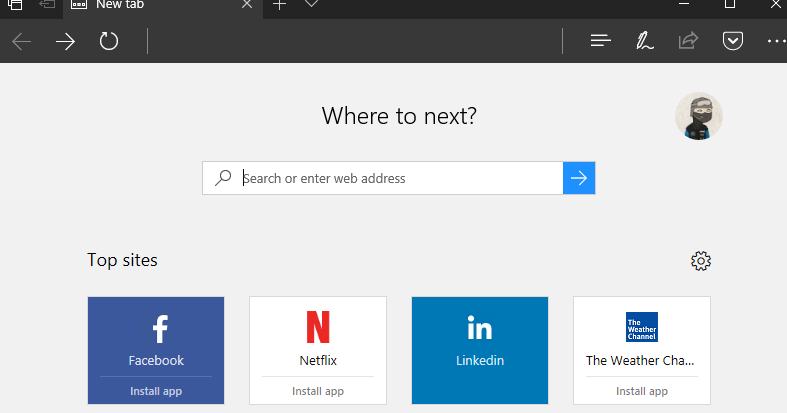The image size is (787, 413).
Task: Click the Pocket extension icon
Action: pyautogui.click(x=732, y=41)
